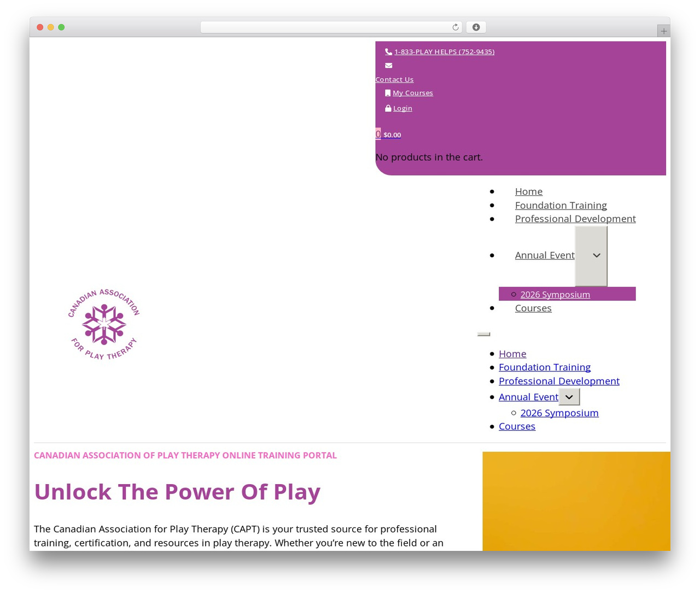The image size is (700, 593).
Task: Click the browser address bar
Action: [331, 27]
